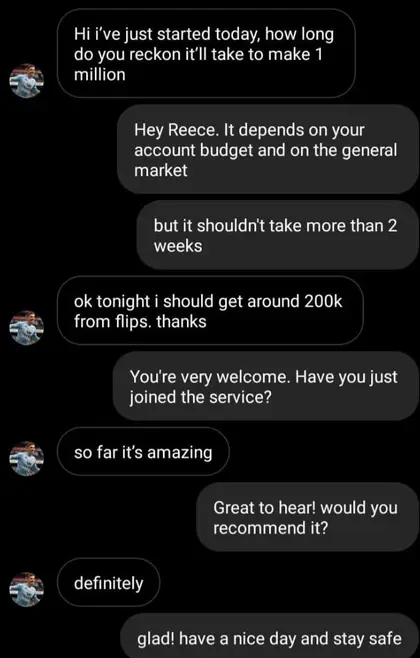Select the "Hi i've just started today" message bubble

pos(206,54)
